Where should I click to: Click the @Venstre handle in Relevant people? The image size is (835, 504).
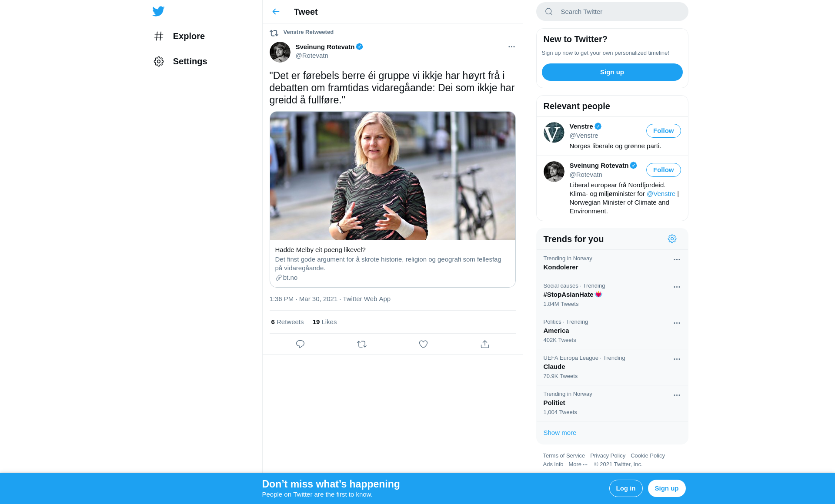pyautogui.click(x=584, y=136)
